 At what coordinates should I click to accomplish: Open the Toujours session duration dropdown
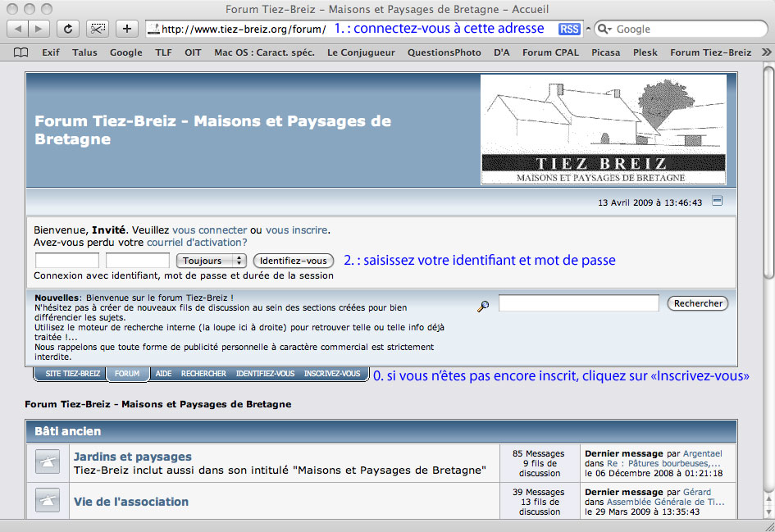pyautogui.click(x=211, y=261)
